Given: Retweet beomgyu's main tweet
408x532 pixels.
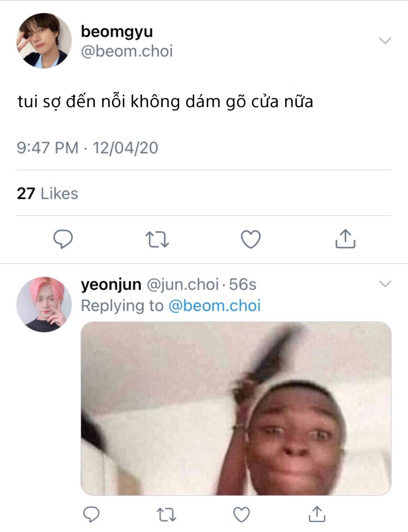Looking at the screenshot, I should [x=157, y=239].
